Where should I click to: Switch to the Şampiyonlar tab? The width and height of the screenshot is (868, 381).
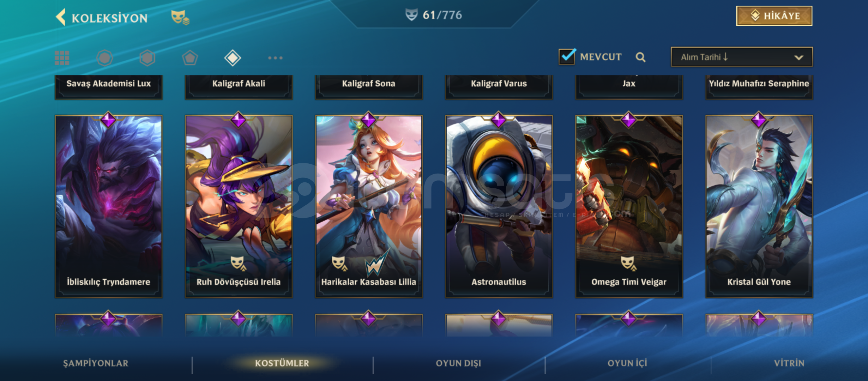pos(96,363)
